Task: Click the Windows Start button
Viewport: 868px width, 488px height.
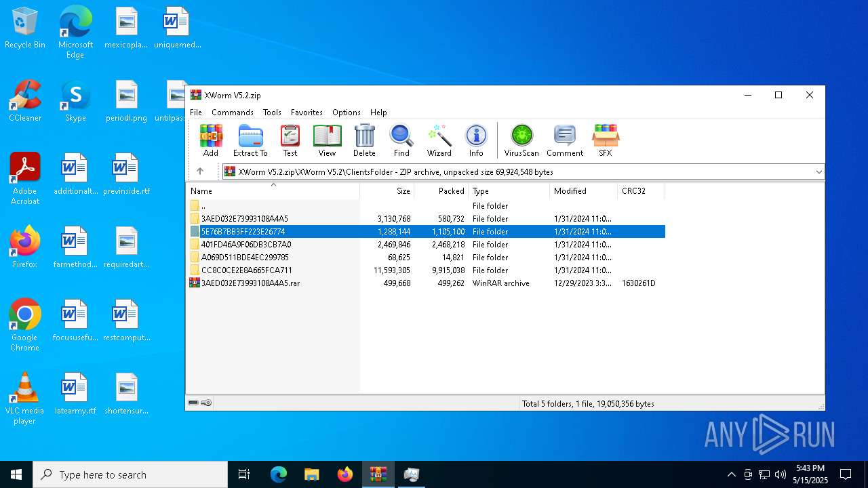Action: coord(16,474)
